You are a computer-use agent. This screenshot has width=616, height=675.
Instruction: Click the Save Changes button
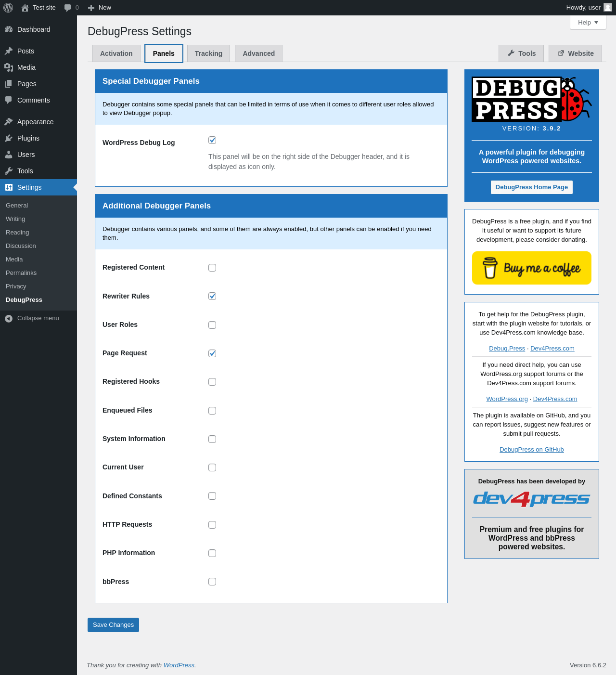pos(113,625)
